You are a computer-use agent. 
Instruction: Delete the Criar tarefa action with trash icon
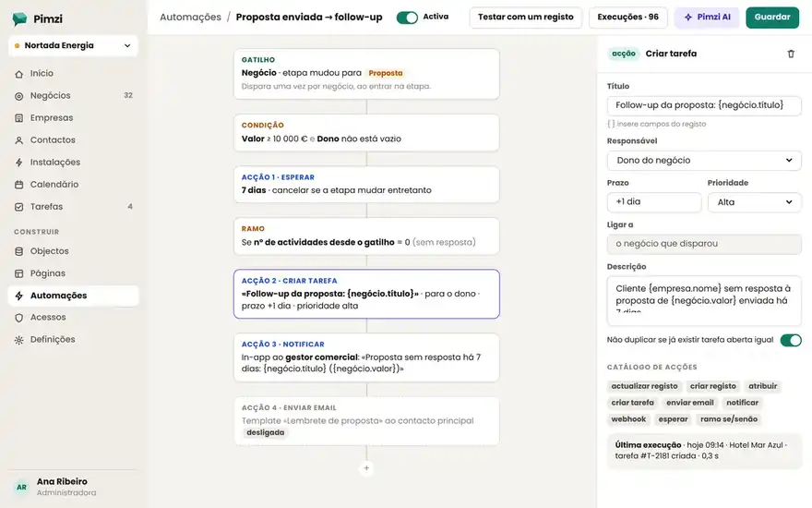point(791,54)
